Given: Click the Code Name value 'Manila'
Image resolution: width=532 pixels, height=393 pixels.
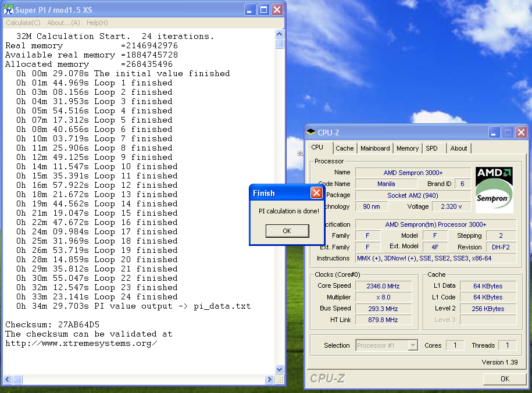Looking at the screenshot, I should click(x=386, y=184).
